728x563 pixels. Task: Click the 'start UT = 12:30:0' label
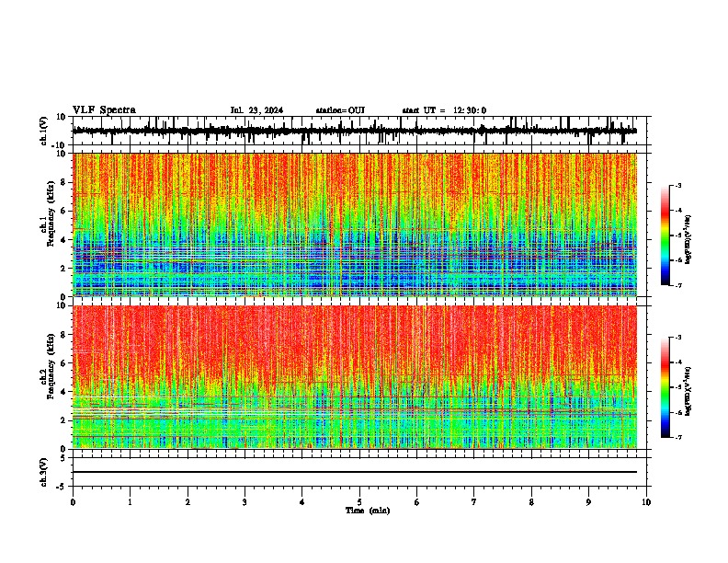(x=444, y=110)
